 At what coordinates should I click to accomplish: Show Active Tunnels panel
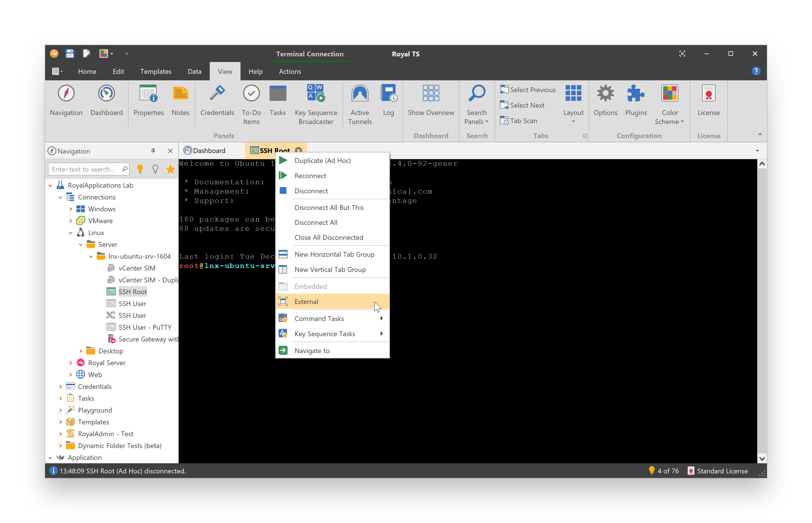359,105
